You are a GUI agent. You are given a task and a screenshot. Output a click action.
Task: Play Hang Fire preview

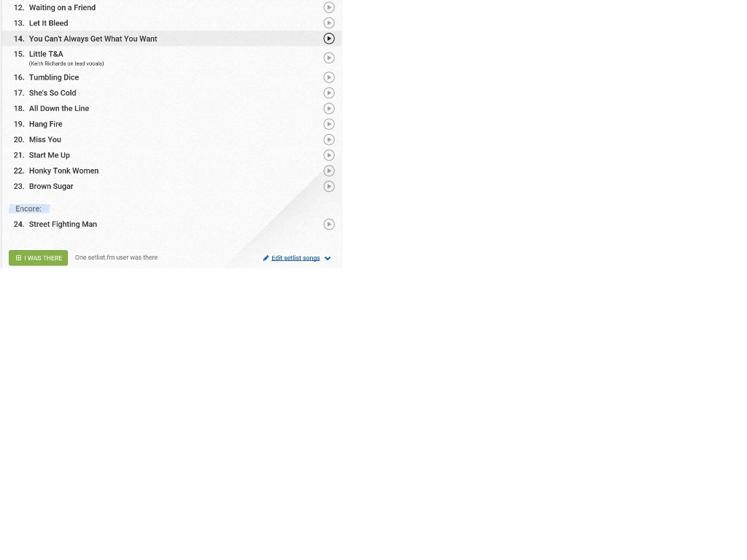(x=329, y=124)
